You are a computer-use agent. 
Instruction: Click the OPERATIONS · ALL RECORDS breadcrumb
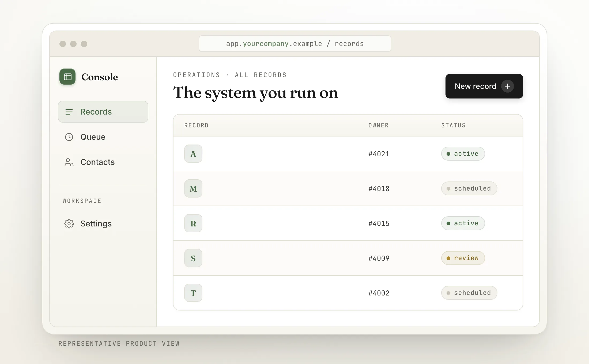click(x=230, y=75)
